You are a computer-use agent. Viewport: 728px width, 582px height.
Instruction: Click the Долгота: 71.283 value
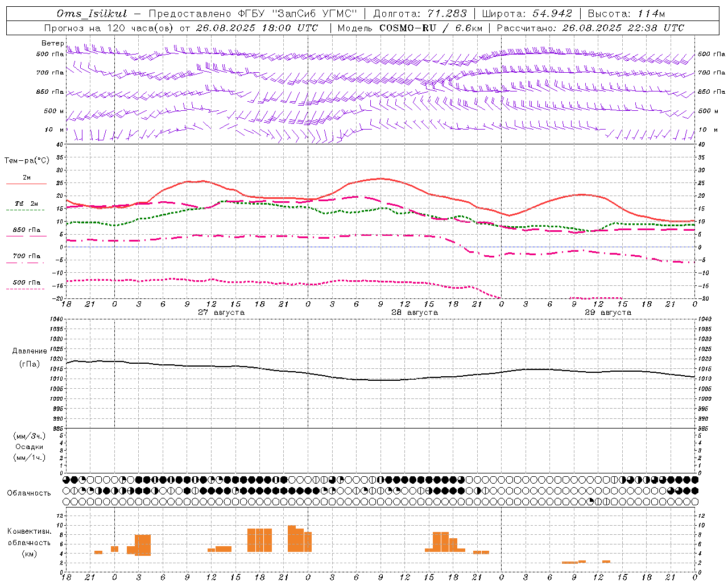click(420, 14)
